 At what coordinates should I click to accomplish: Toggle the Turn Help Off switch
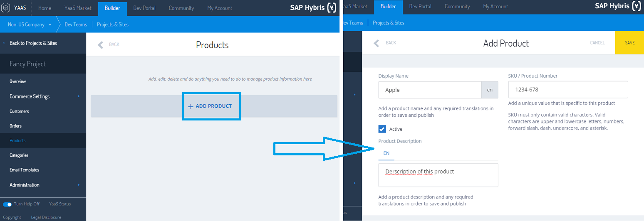[x=7, y=204]
